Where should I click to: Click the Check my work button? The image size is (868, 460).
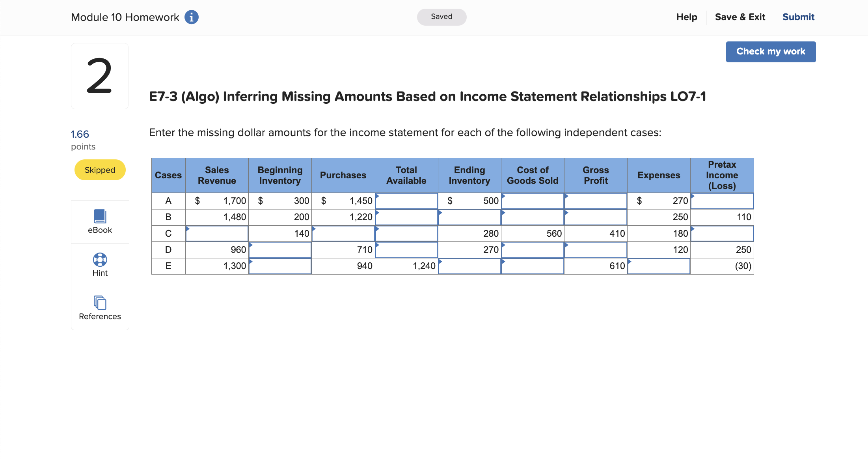coord(771,52)
